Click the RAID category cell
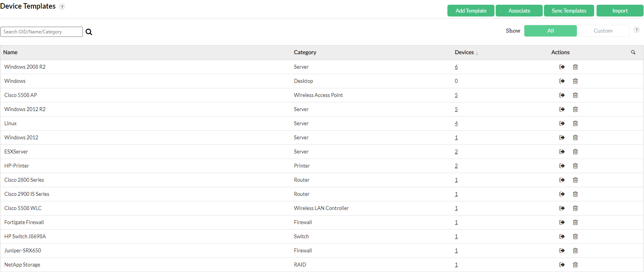This screenshot has height=272, width=644. point(300,265)
